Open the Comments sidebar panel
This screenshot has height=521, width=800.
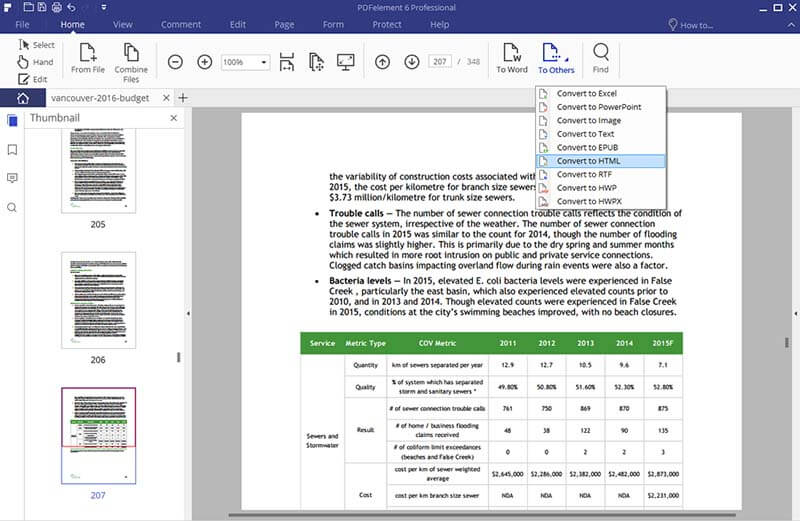point(12,178)
